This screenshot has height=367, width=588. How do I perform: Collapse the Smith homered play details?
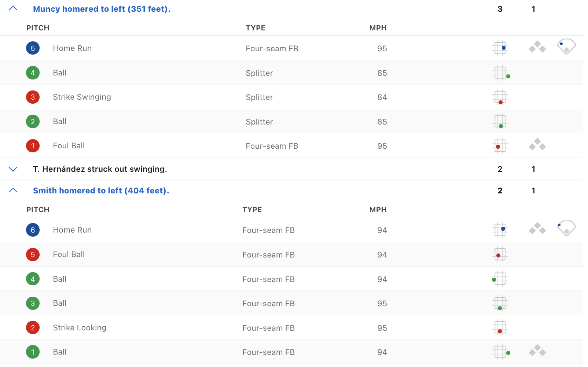click(x=13, y=190)
